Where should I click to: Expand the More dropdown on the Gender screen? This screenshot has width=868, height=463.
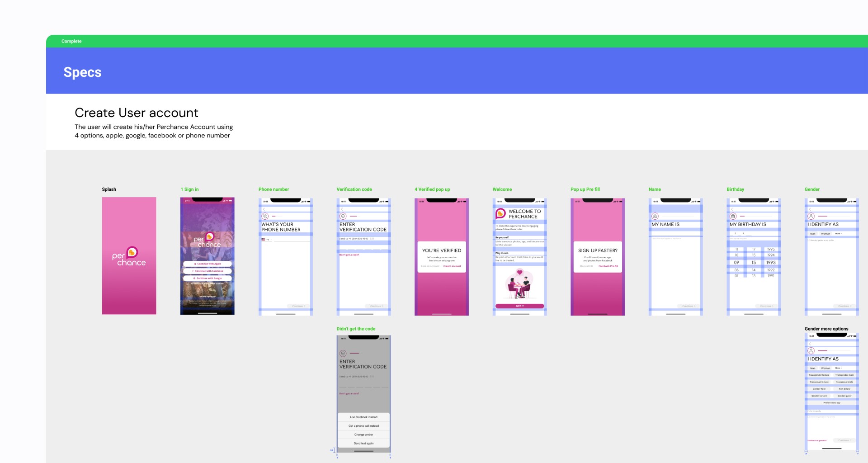coord(839,234)
